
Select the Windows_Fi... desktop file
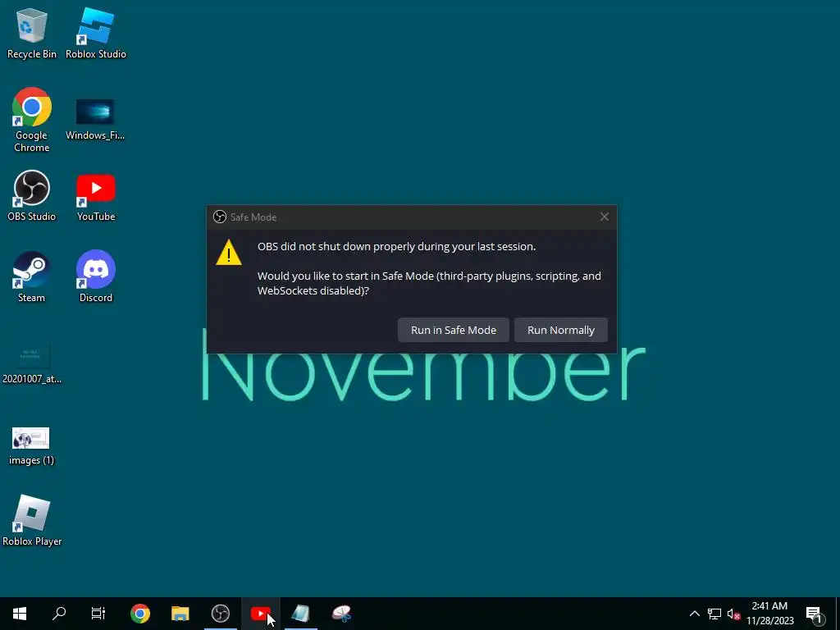pyautogui.click(x=95, y=120)
